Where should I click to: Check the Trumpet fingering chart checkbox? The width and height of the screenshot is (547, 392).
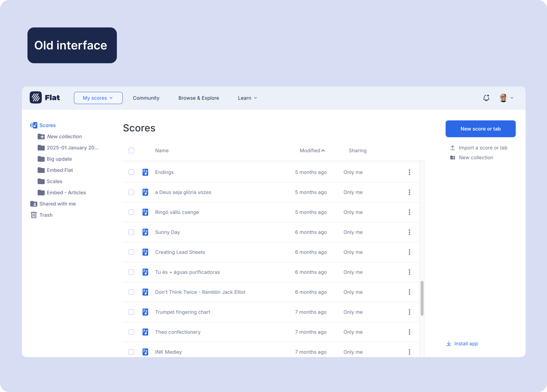(131, 312)
